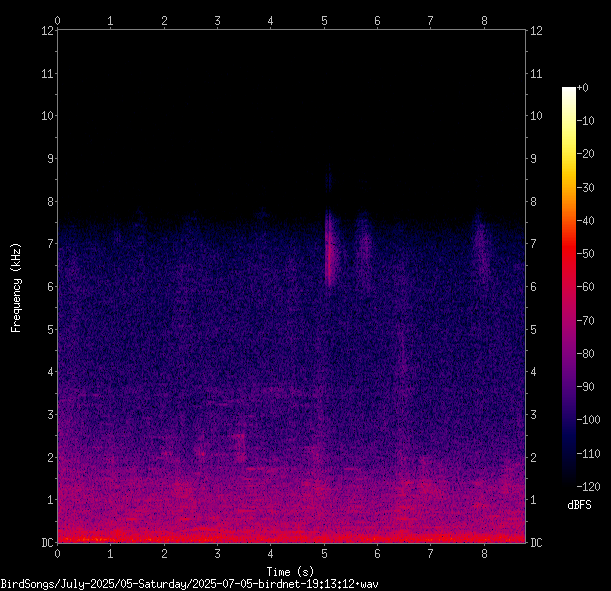Click the -90 colorbar value
The width and height of the screenshot is (611, 591).
point(586,386)
